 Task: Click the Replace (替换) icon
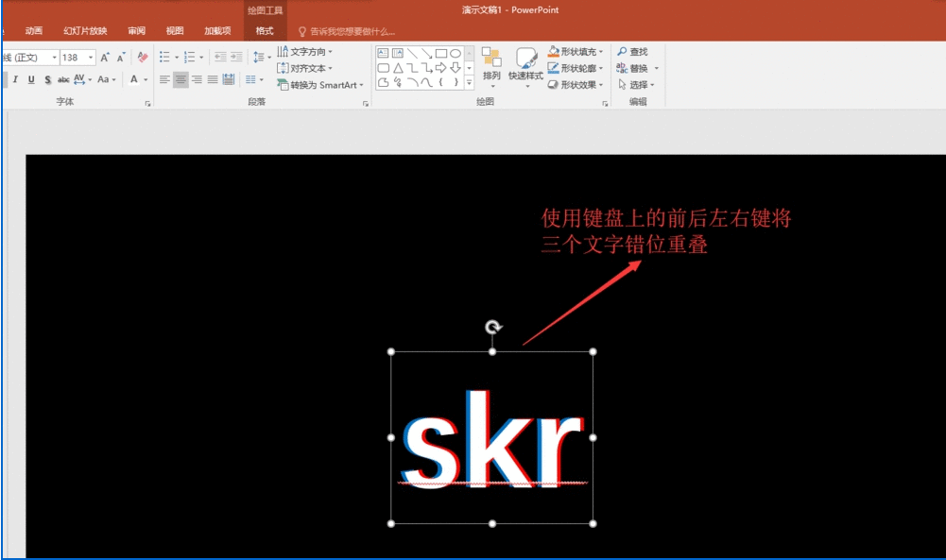click(623, 69)
